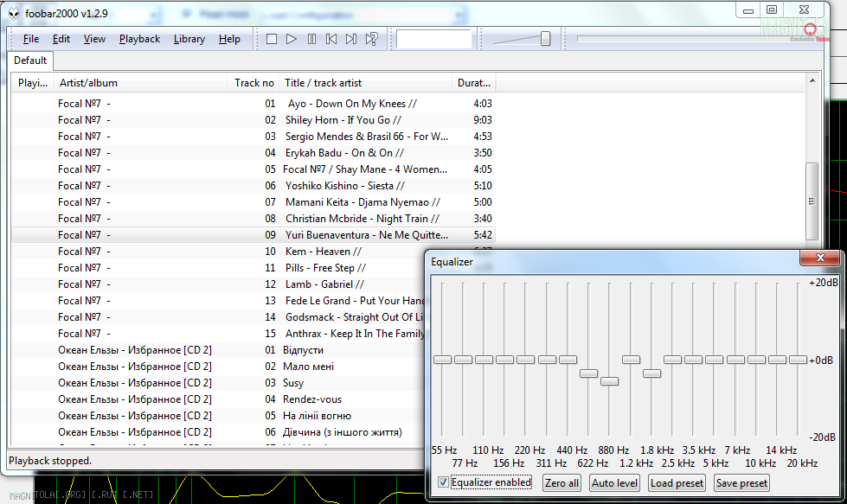The width and height of the screenshot is (847, 504).
Task: Select the track Відпусти
Action: [218, 350]
